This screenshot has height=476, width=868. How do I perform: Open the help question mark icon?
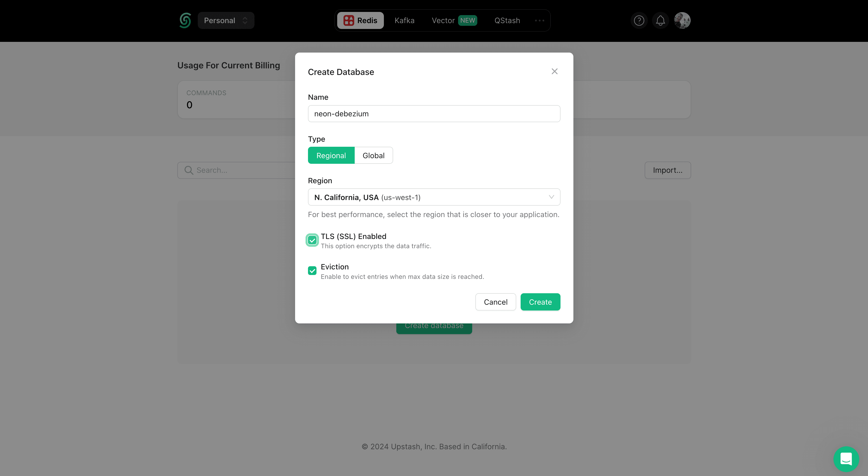(x=639, y=20)
